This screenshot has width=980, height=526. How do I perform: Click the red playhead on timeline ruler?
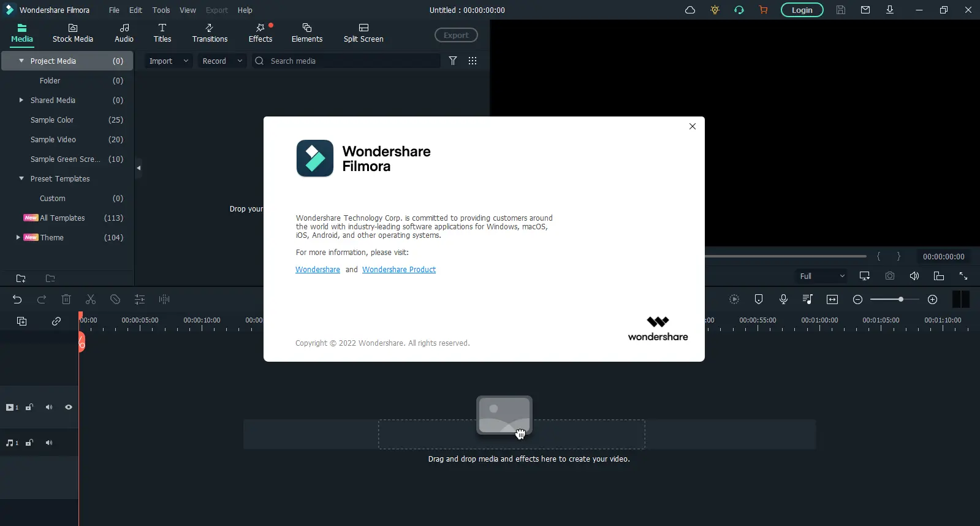tap(80, 317)
